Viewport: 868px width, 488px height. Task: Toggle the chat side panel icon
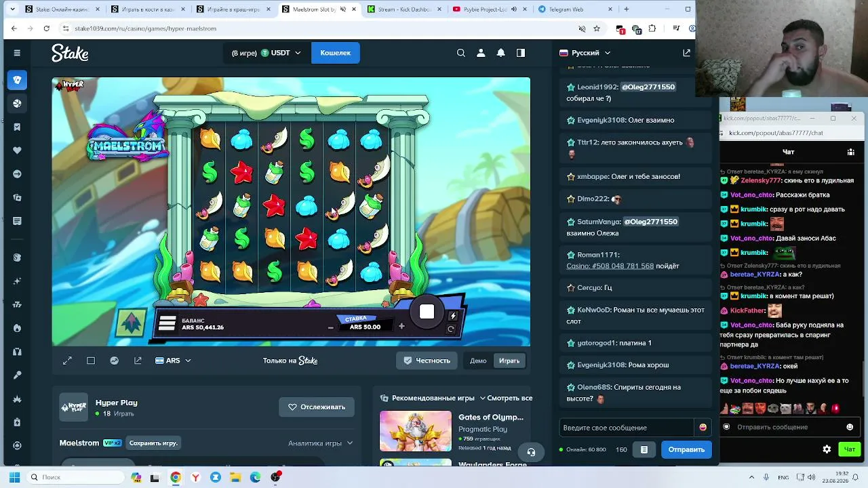521,53
